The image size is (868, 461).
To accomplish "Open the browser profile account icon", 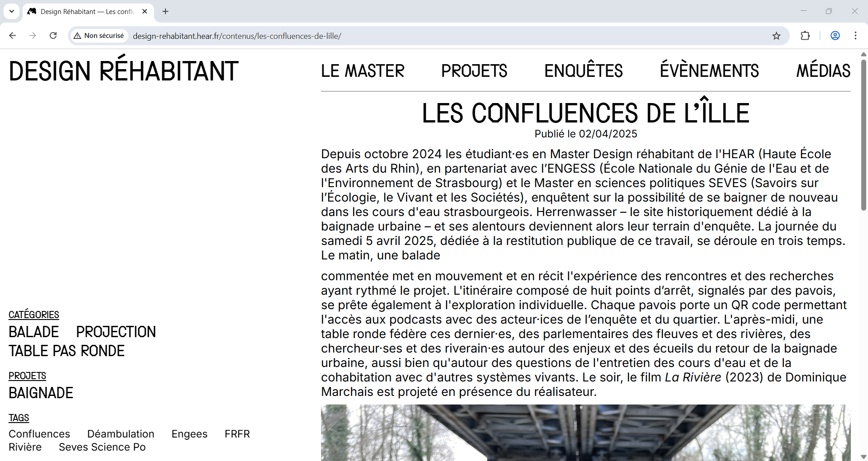I will [835, 36].
